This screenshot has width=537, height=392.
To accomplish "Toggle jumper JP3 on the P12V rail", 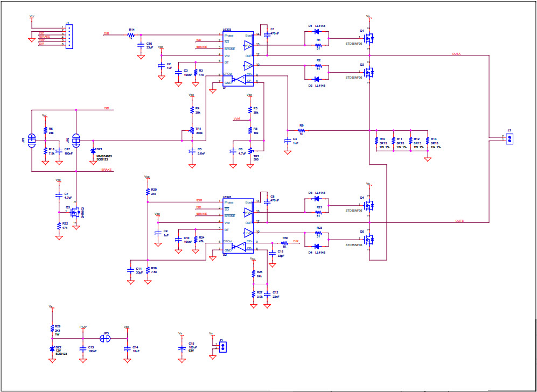I will pos(105,338).
